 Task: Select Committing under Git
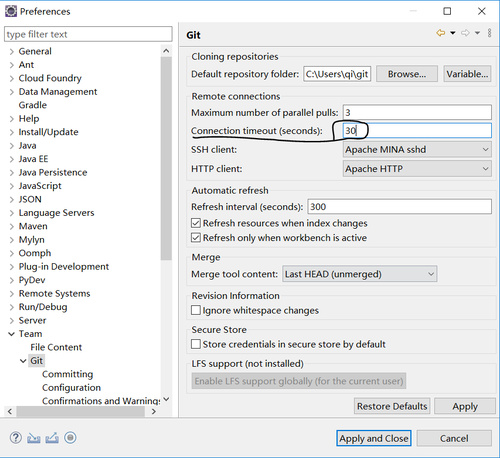click(x=67, y=374)
